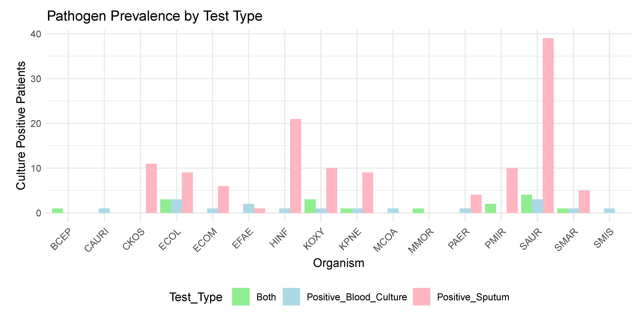Select the blue SMIS bar
The width and height of the screenshot is (644, 314).
click(x=609, y=211)
